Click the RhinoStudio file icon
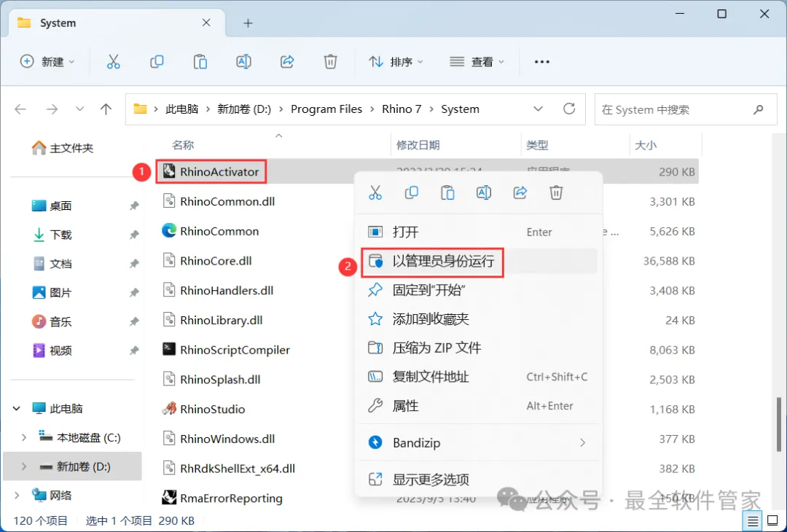Viewport: 787px width, 532px height. [x=168, y=409]
